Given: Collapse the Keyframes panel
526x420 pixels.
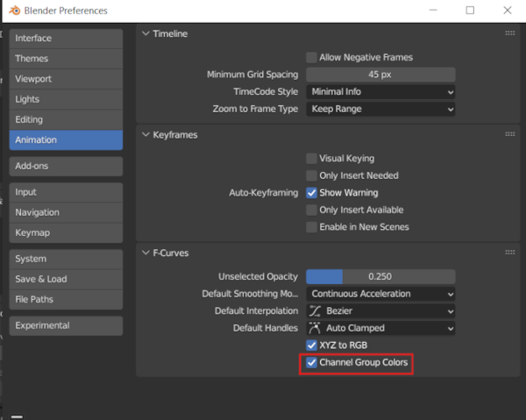Looking at the screenshot, I should pos(146,134).
